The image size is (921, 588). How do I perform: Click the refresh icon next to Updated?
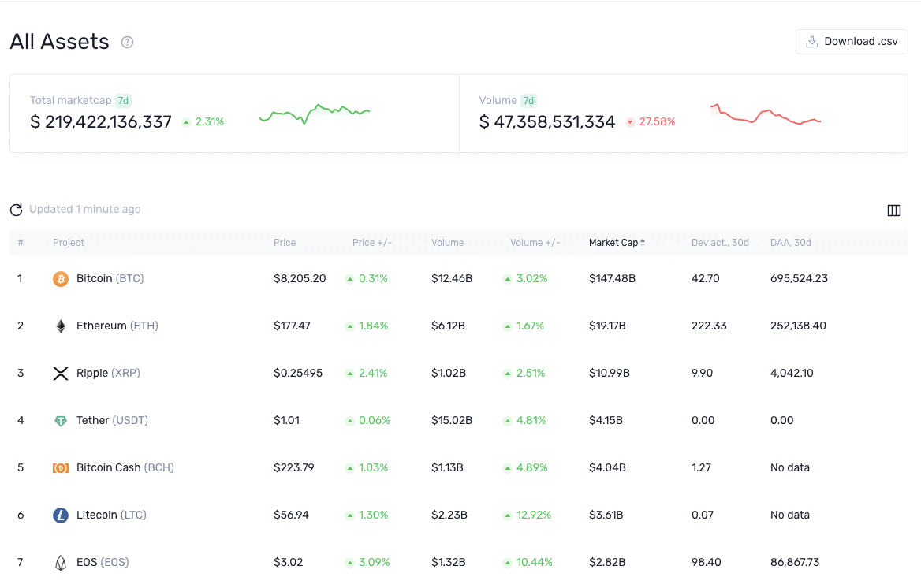(x=17, y=210)
